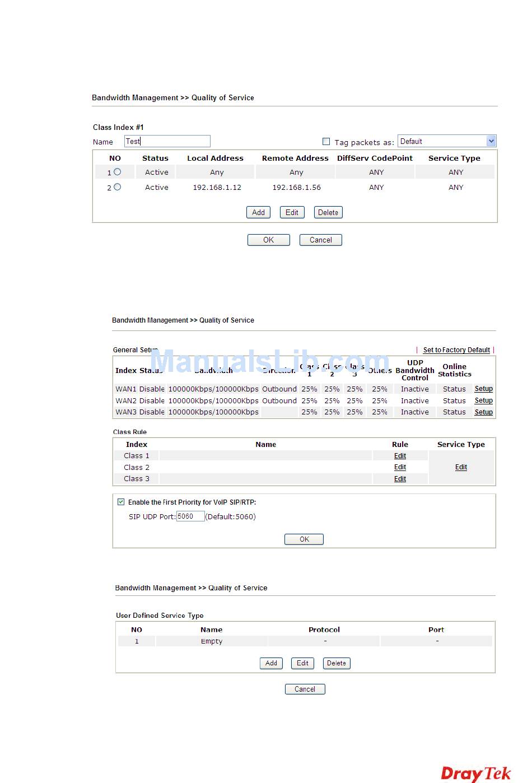Screen dimensions: 532x783
Task: Open Setup for WAN1
Action: click(x=484, y=389)
